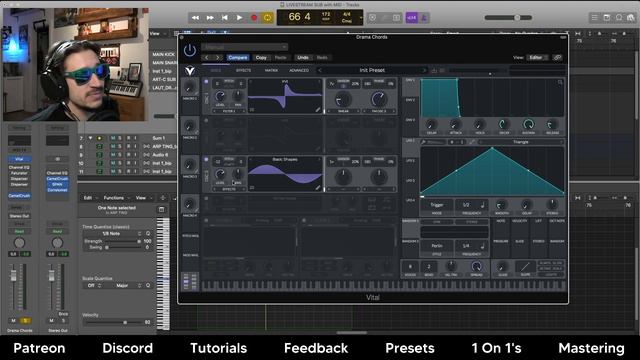Click the plugin link chain icon

point(558,58)
